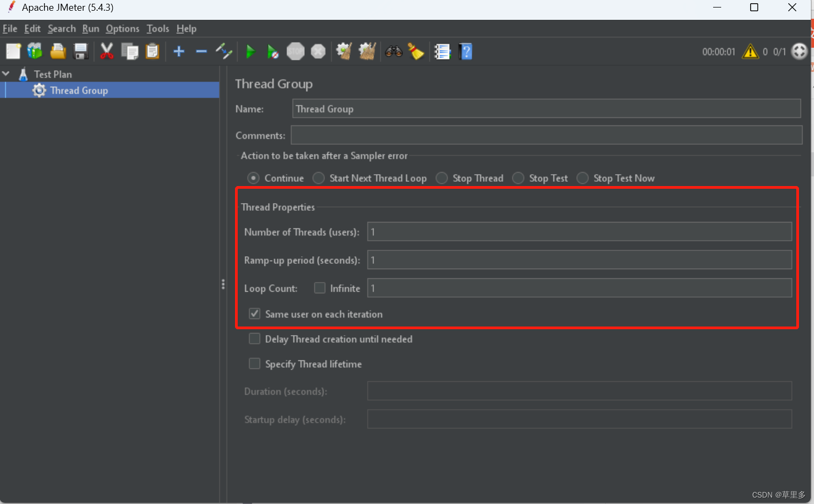Click the New test plan icon

(x=13, y=51)
